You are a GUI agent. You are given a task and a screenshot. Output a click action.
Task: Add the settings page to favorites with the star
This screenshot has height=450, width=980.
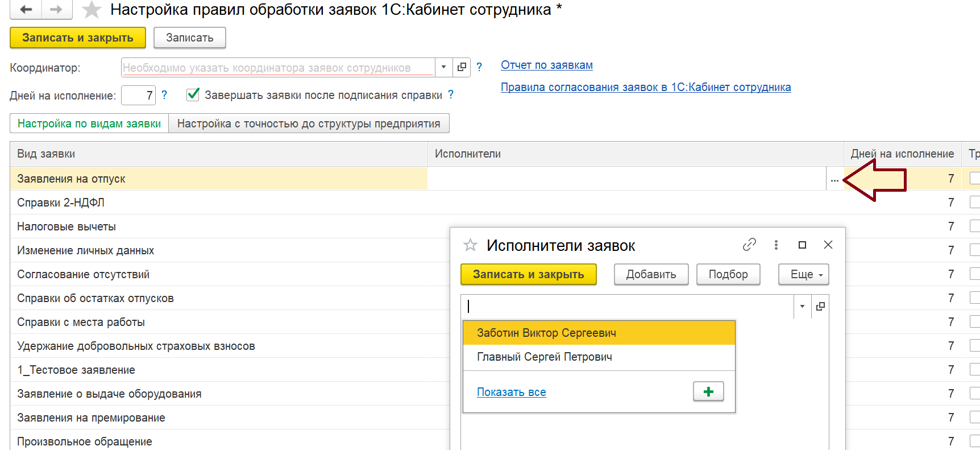pyautogui.click(x=92, y=10)
